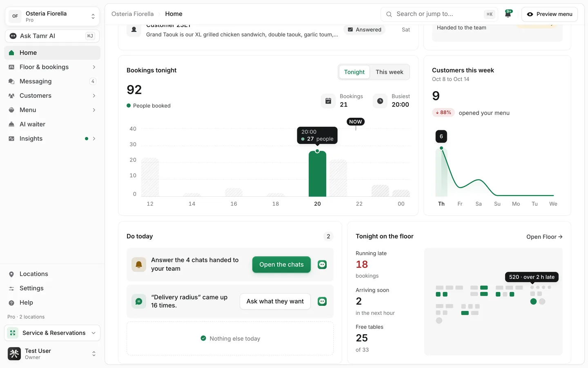This screenshot has height=368, width=588.
Task: Expand the Customers submenu chevron
Action: pyautogui.click(x=94, y=96)
